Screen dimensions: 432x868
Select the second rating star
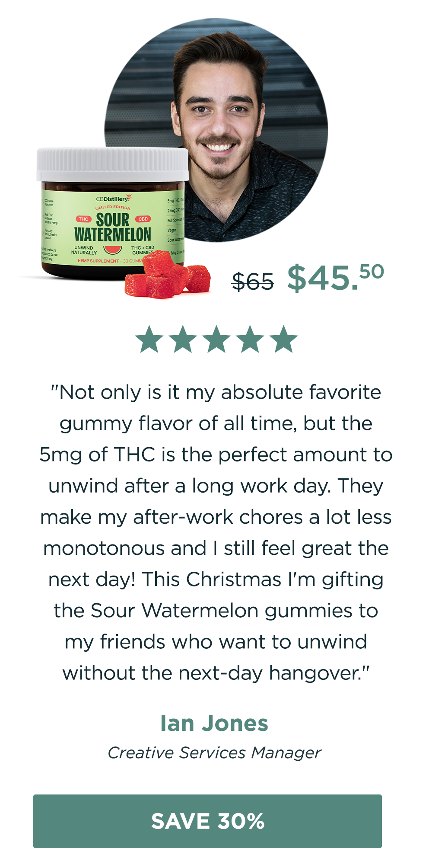tap(183, 340)
